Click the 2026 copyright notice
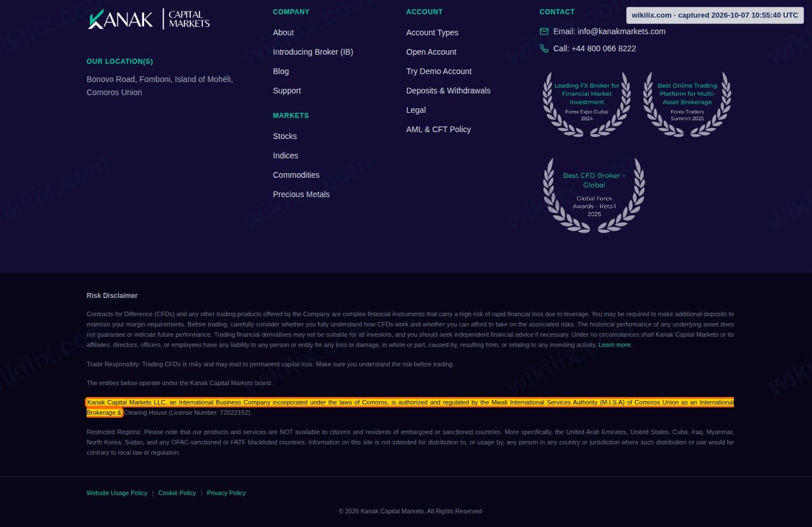812x527 pixels. 410,511
